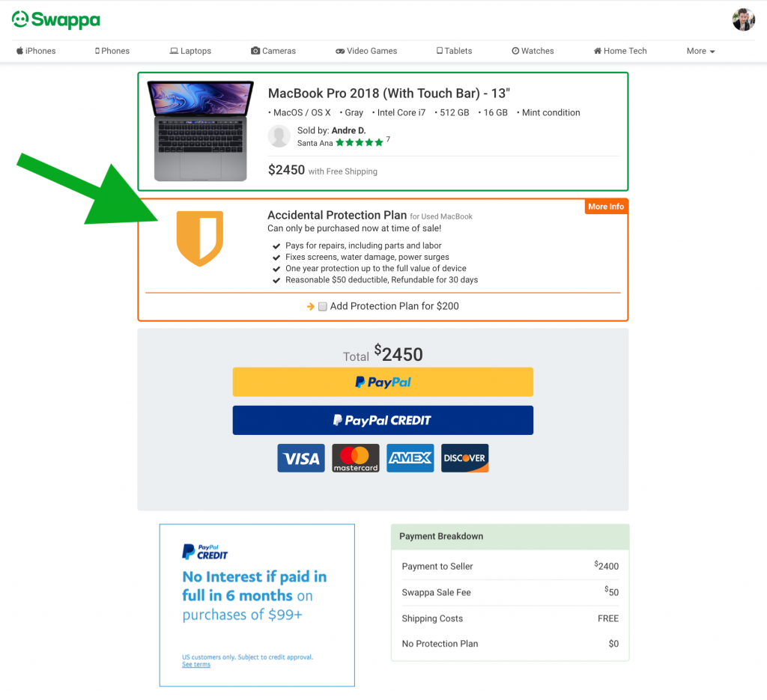Screen dimensions: 767x700
Task: Go to the Laptops category
Action: coord(190,51)
